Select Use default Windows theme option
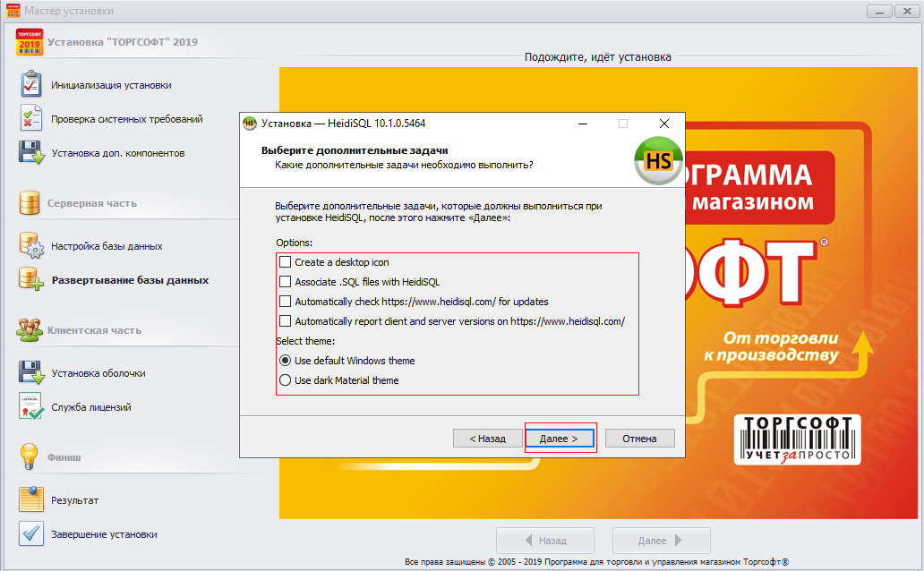This screenshot has width=924, height=571. pos(286,361)
